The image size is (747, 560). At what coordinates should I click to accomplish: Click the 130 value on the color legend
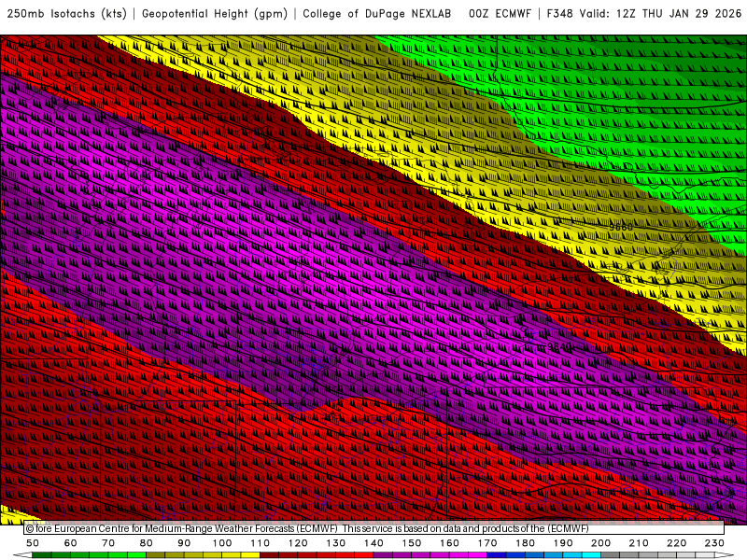[x=336, y=543]
